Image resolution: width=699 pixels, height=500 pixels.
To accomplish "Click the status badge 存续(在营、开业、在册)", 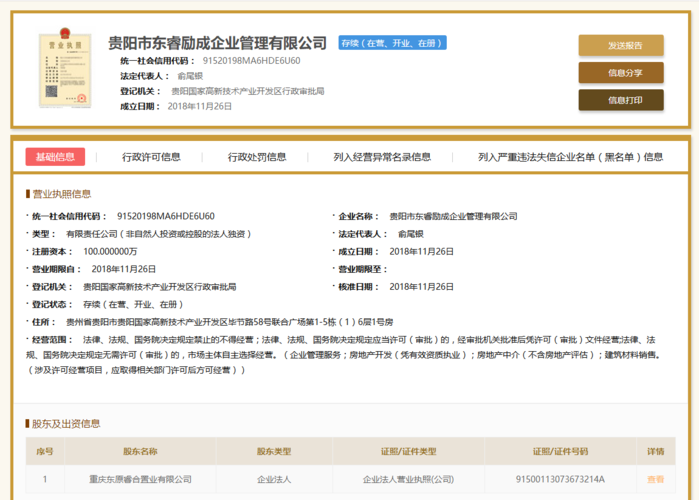I will click(392, 43).
